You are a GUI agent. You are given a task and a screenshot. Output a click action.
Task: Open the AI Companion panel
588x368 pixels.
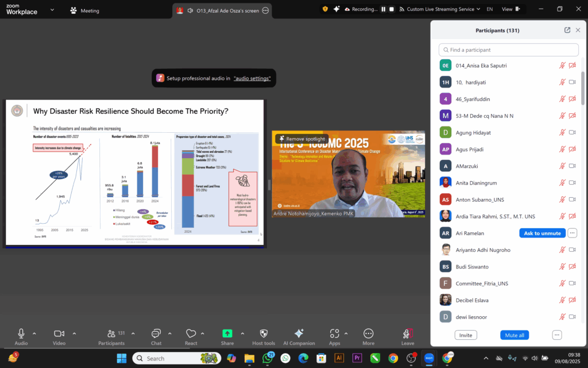(299, 336)
